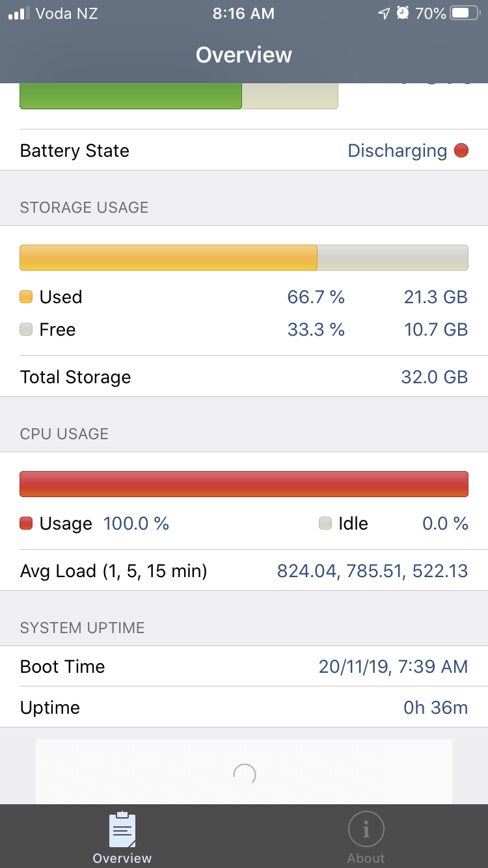
Task: Tap the red CPU Usage legend square
Action: (x=26, y=524)
